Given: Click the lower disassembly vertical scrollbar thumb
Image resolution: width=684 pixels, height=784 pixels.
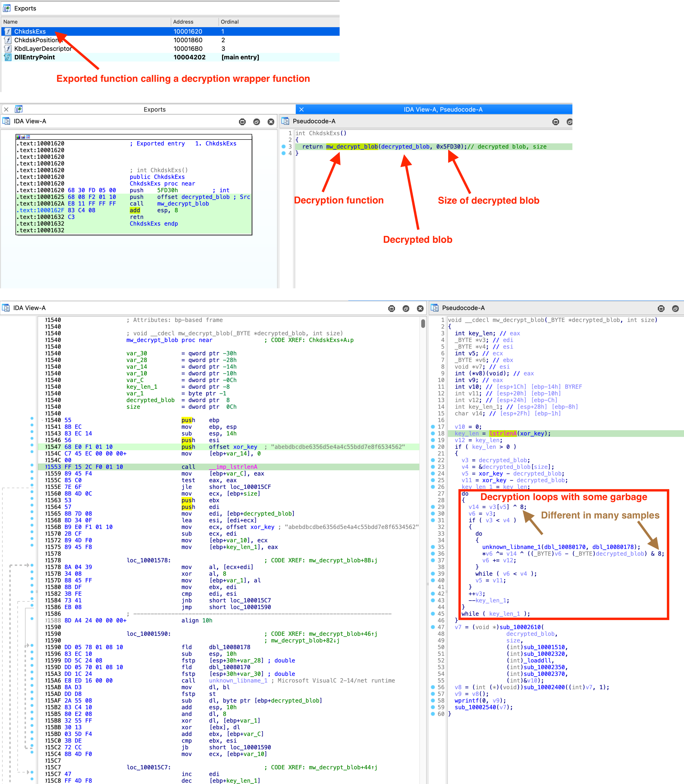Looking at the screenshot, I should (x=423, y=324).
